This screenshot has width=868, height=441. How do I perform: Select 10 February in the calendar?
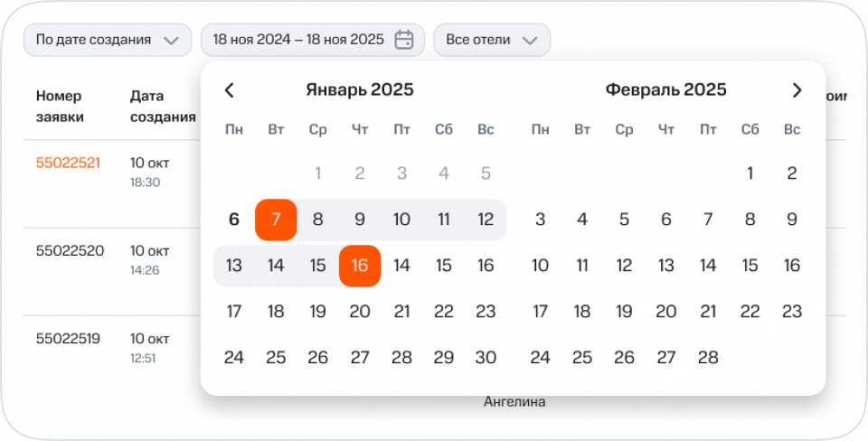coord(541,266)
